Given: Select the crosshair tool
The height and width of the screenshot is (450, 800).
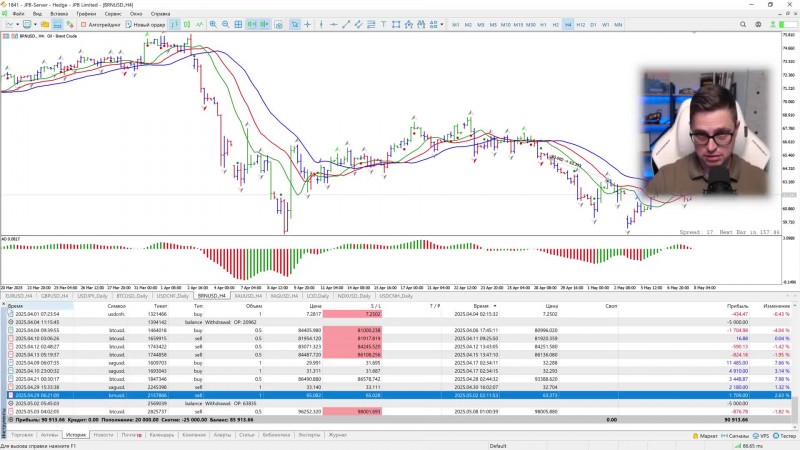Looking at the screenshot, I should click(307, 24).
